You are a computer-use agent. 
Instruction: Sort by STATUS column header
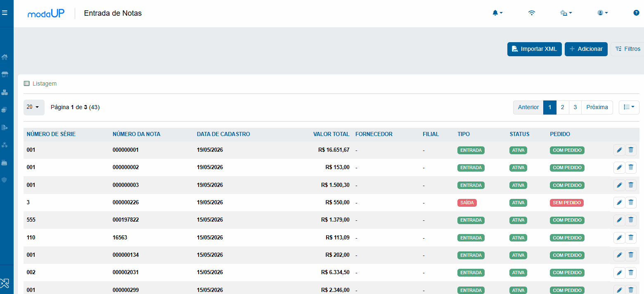pyautogui.click(x=520, y=134)
